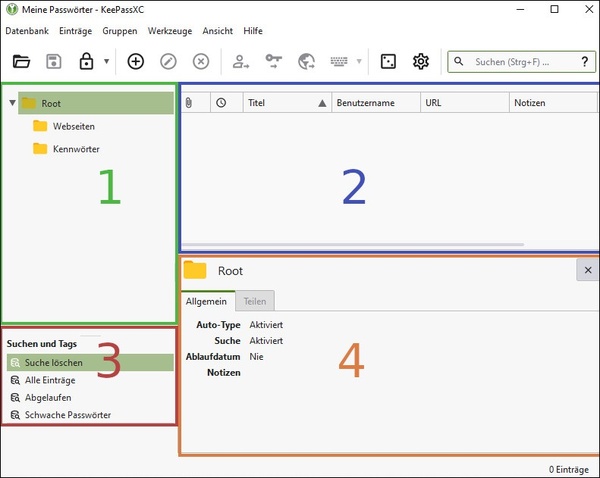Close the Root preview panel

(588, 270)
